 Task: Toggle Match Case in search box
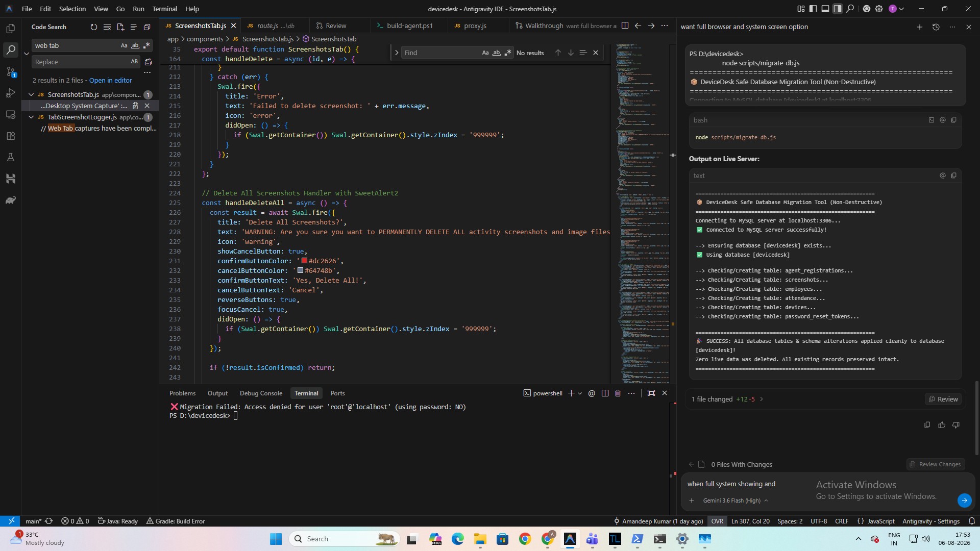(124, 45)
